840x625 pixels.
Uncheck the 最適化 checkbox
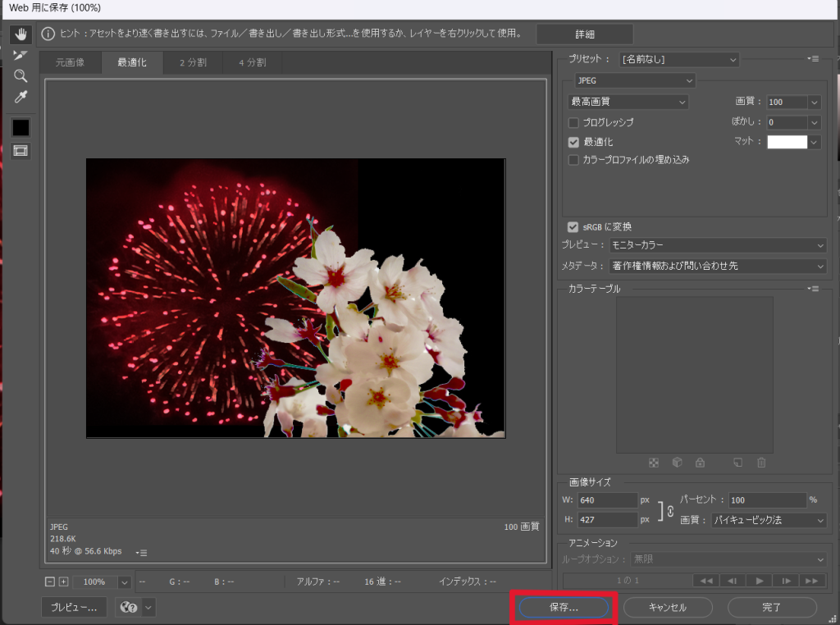tap(574, 142)
